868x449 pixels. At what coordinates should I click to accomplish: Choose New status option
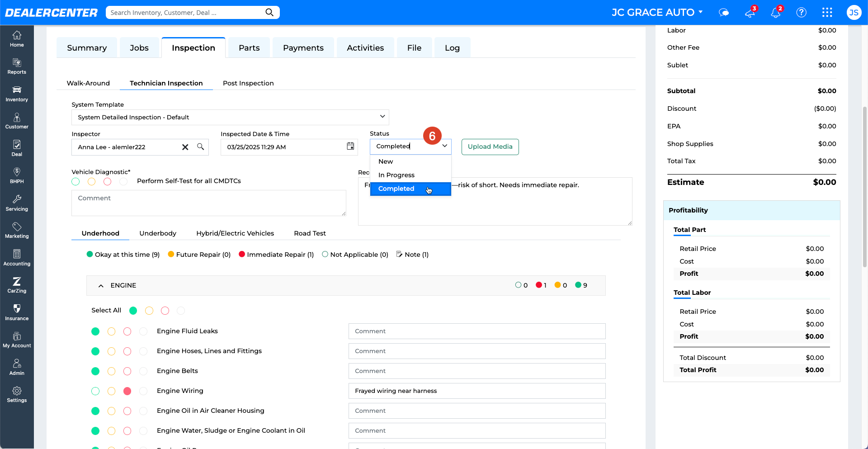pos(410,161)
